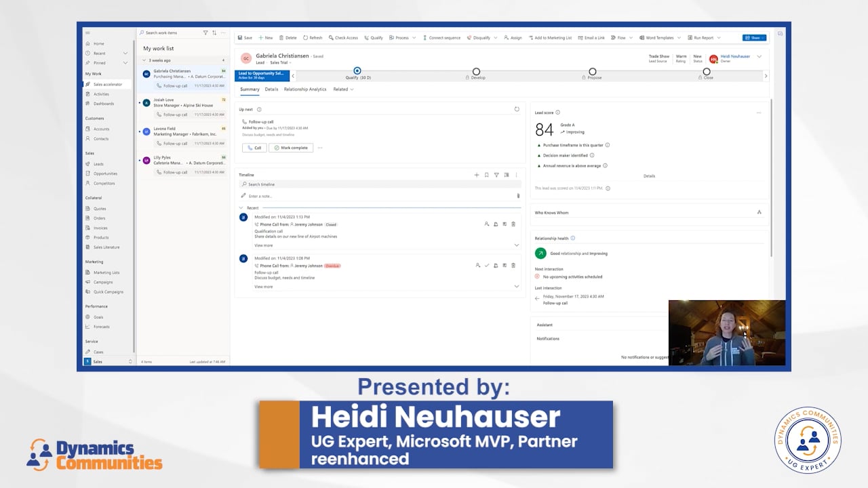Image resolution: width=868 pixels, height=488 pixels.
Task: Open the Sales accelerator workspace
Action: [x=108, y=84]
